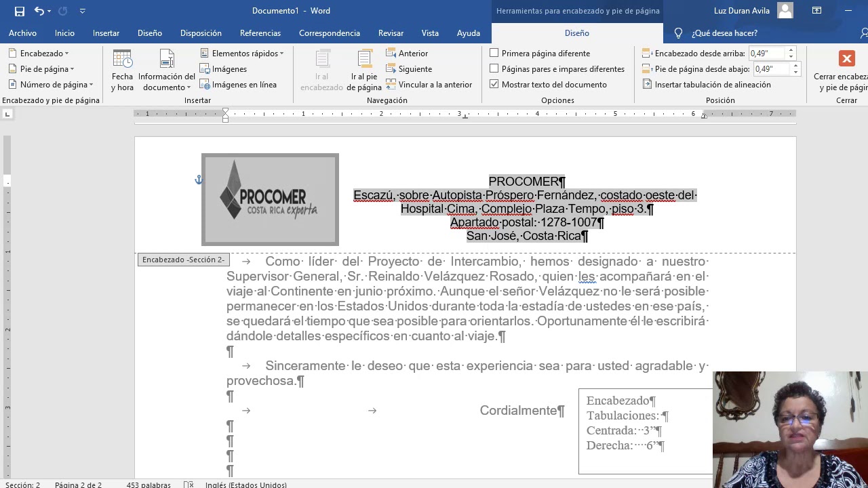Undo the last action in the quick access toolbar

click(x=39, y=11)
